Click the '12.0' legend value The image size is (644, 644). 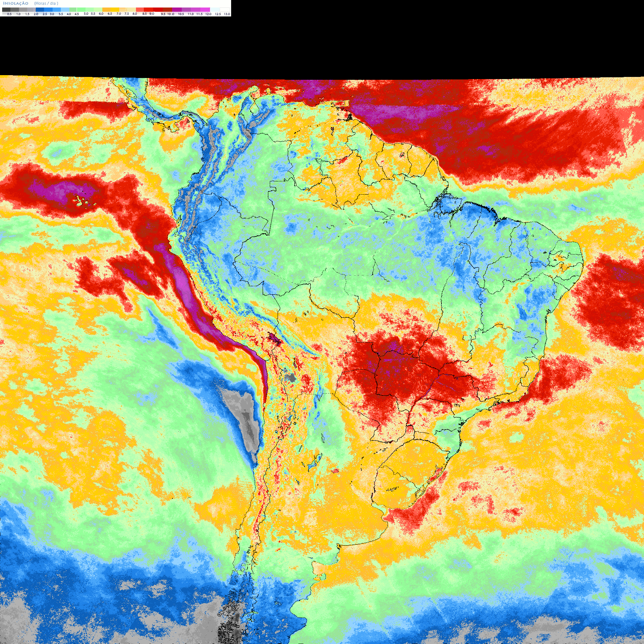click(208, 14)
